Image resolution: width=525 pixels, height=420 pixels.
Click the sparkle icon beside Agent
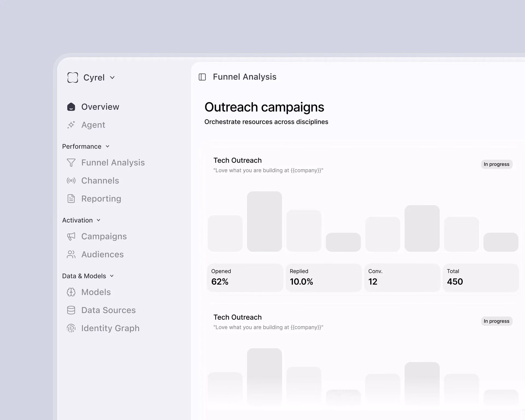71,125
